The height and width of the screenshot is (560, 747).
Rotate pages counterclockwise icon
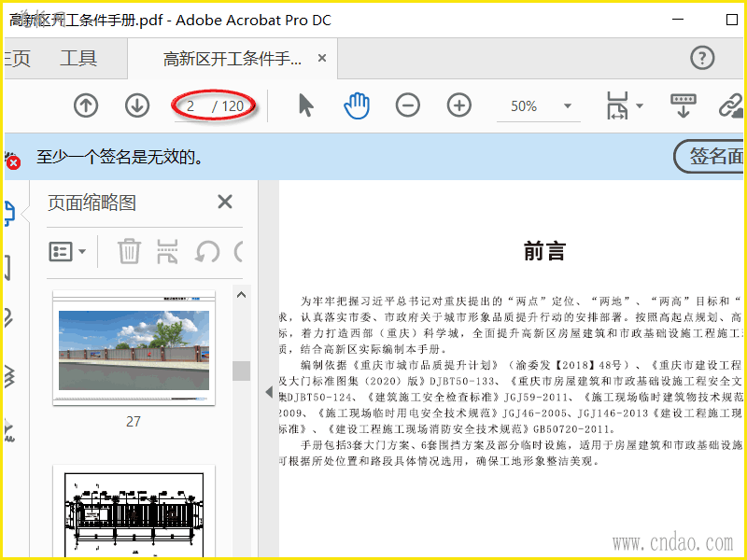tap(207, 251)
